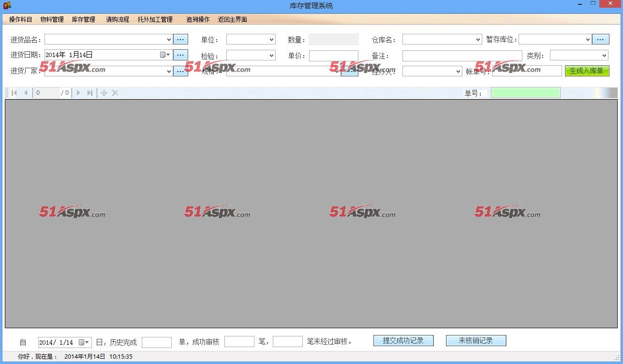The width and height of the screenshot is (623, 364).
Task: Go to previous record in navigator
Action: [26, 93]
